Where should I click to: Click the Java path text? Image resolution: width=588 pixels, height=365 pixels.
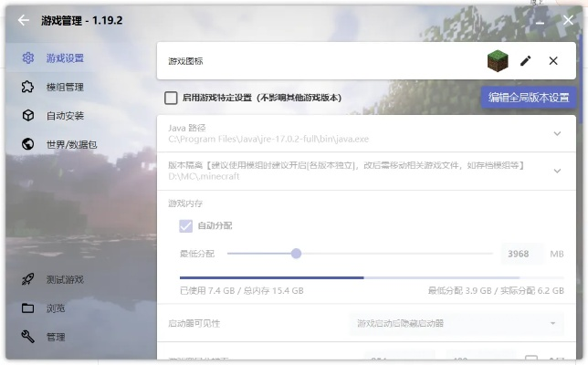pyautogui.click(x=268, y=139)
